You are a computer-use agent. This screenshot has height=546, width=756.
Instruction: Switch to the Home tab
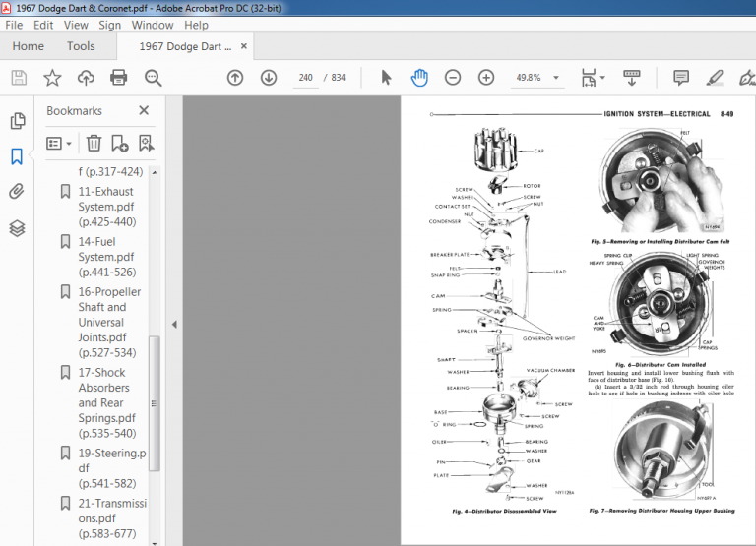[28, 46]
